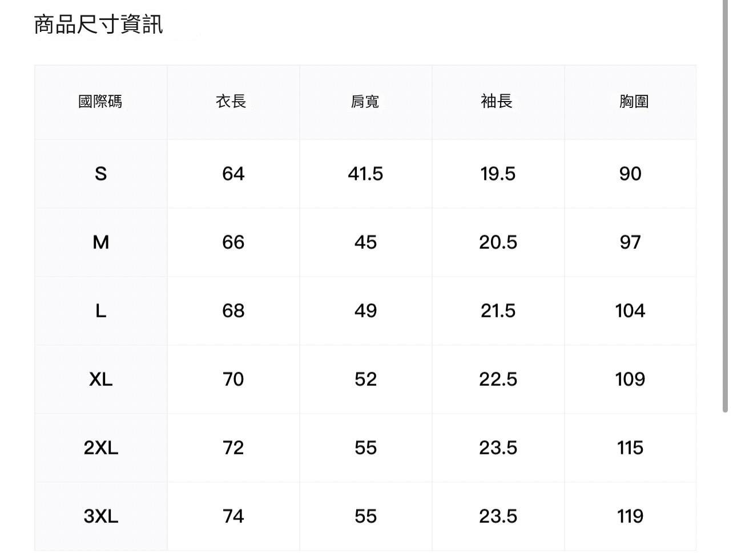The height and width of the screenshot is (560, 733).
Task: Select the XL size row label
Action: coord(100,379)
